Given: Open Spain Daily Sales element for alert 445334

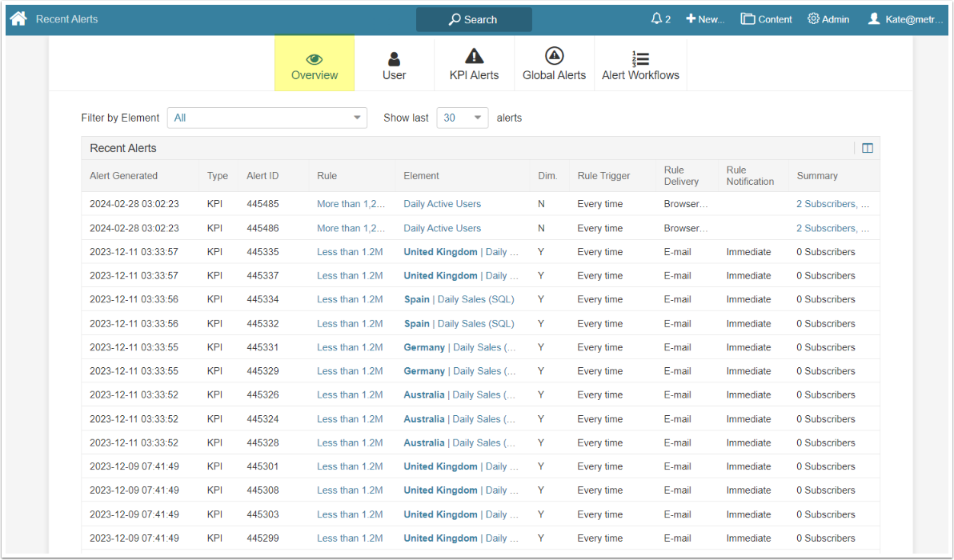Looking at the screenshot, I should (x=459, y=299).
